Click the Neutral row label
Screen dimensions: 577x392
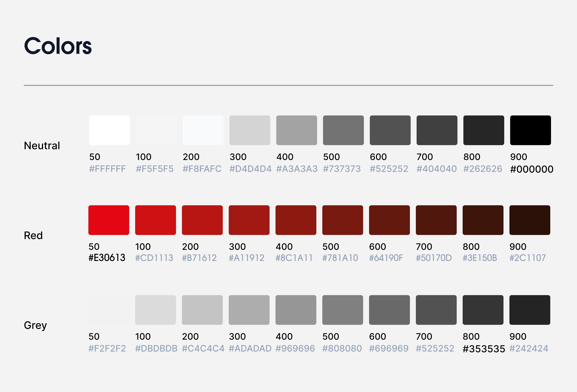tap(42, 146)
